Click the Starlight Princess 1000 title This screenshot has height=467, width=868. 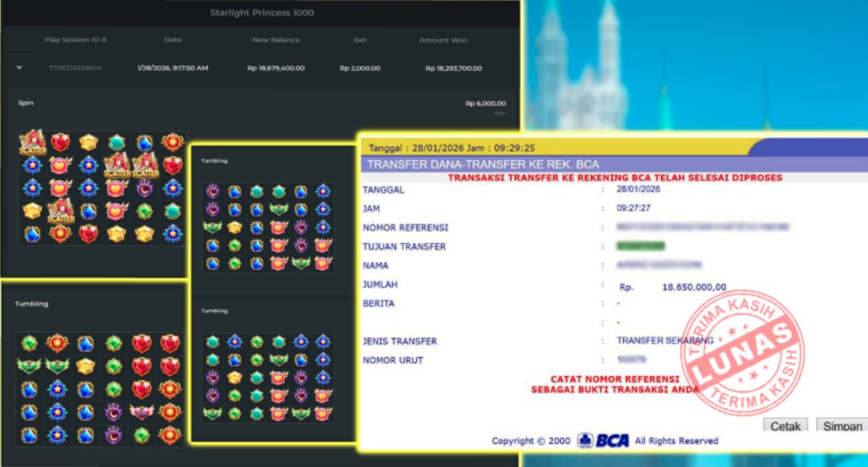[x=262, y=13]
